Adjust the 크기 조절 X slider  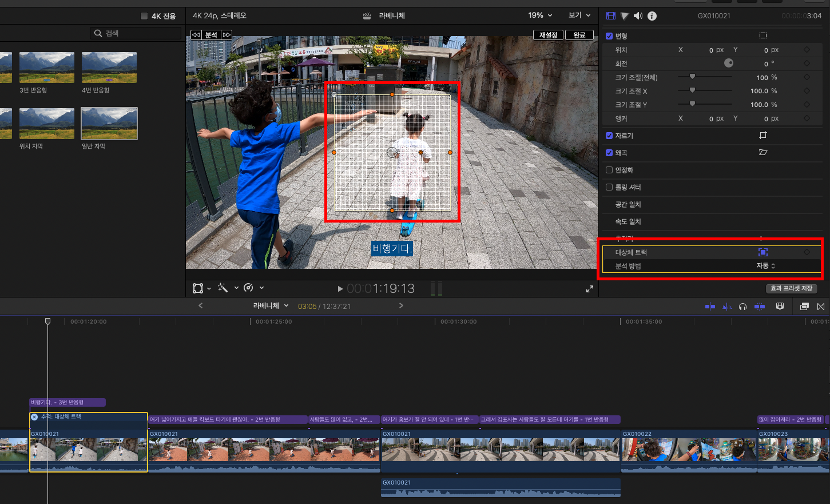[x=692, y=90]
